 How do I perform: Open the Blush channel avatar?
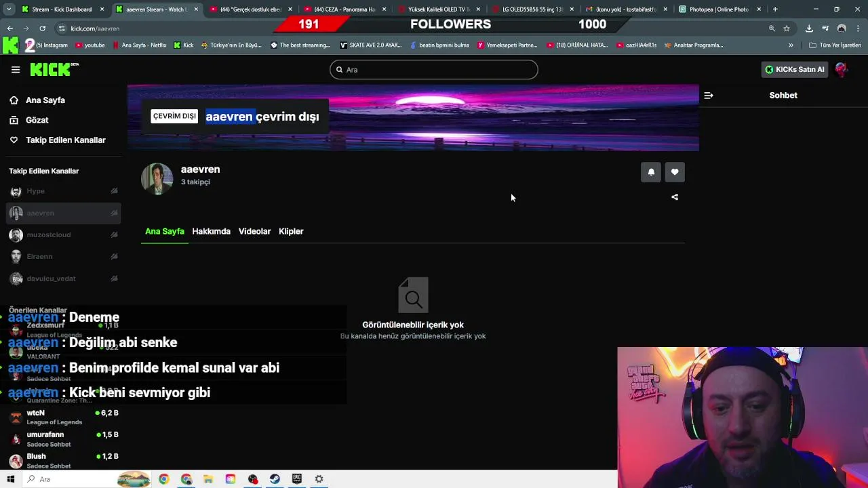tap(16, 461)
